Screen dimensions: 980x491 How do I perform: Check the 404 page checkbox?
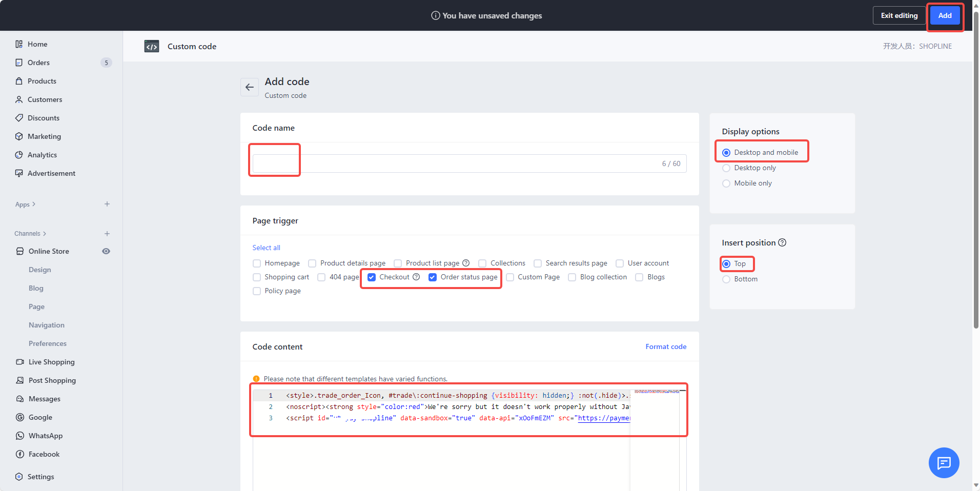(321, 277)
